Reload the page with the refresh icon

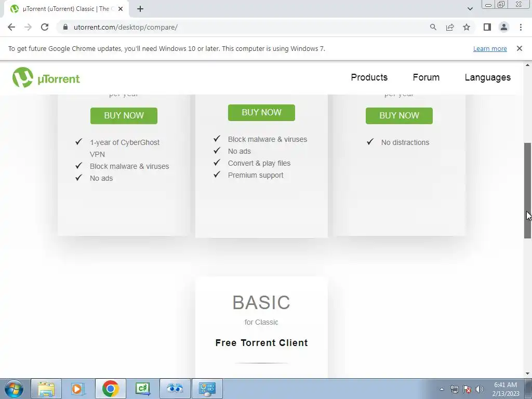(x=45, y=27)
